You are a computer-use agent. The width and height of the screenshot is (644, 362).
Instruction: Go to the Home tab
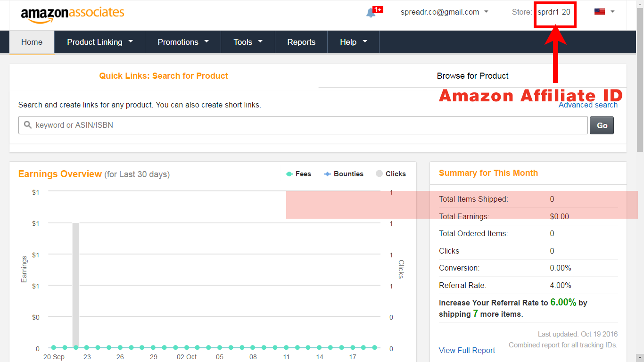click(x=32, y=42)
